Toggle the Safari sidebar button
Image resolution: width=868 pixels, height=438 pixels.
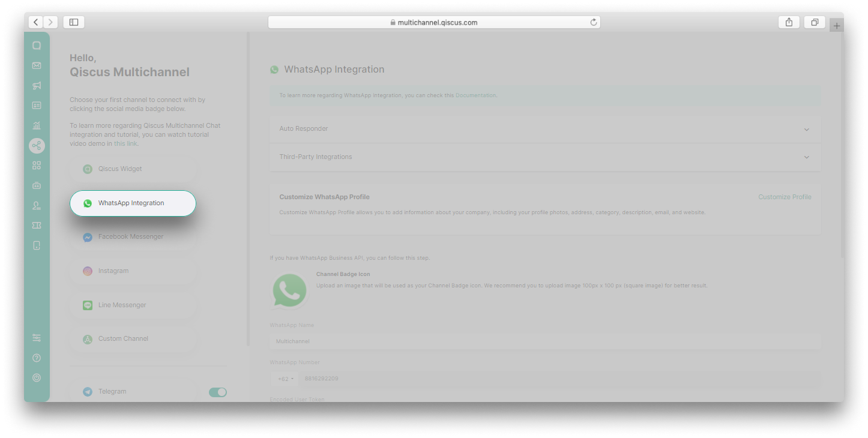(74, 22)
